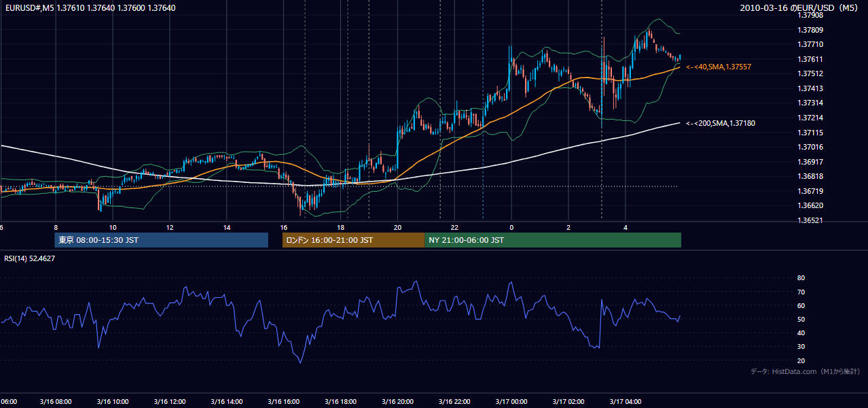Screen dimensions: 868x408
Task: Click the 3/16 14:00 time label
Action: coord(227,401)
